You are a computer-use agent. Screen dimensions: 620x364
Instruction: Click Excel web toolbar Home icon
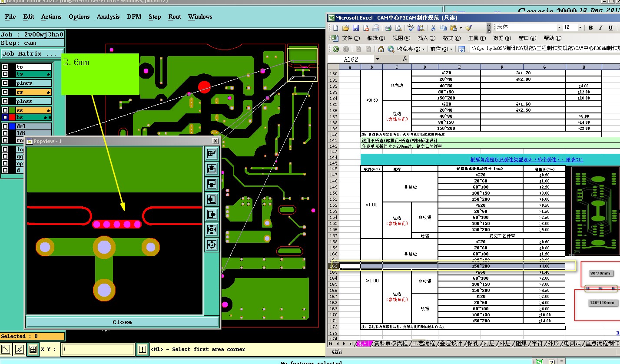(x=381, y=49)
